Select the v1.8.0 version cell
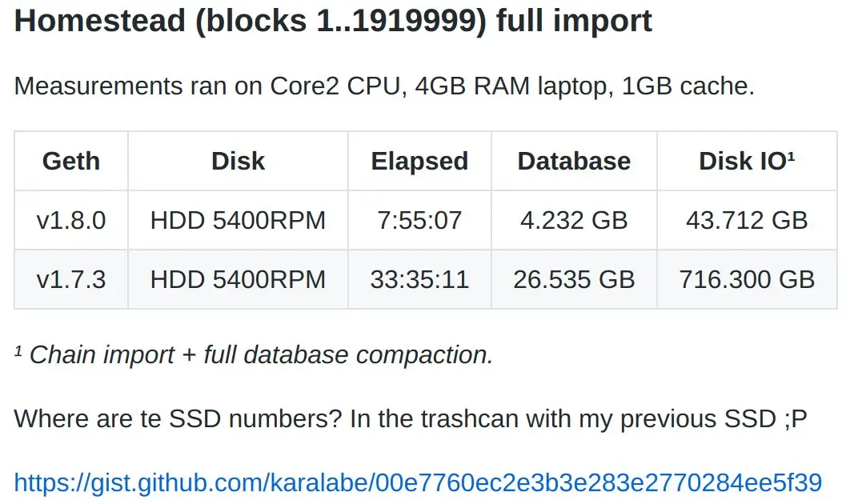This screenshot has height=504, width=850. (71, 220)
